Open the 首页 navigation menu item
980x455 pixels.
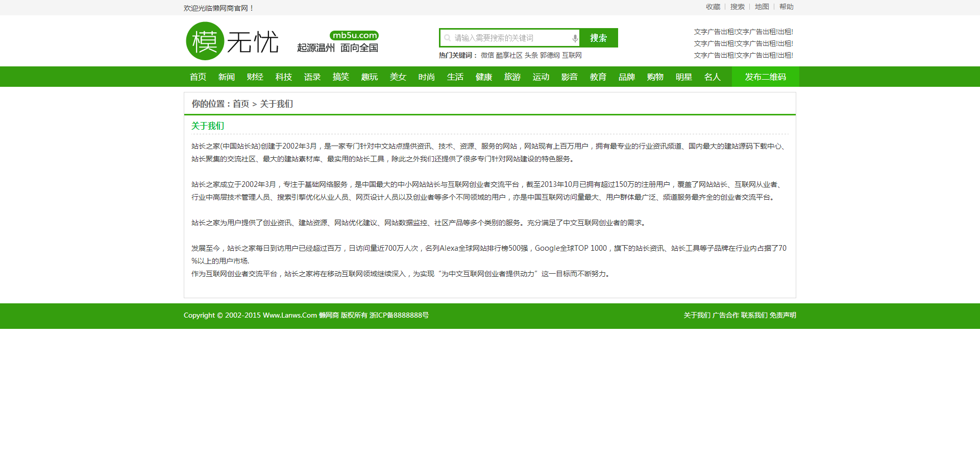(x=198, y=77)
